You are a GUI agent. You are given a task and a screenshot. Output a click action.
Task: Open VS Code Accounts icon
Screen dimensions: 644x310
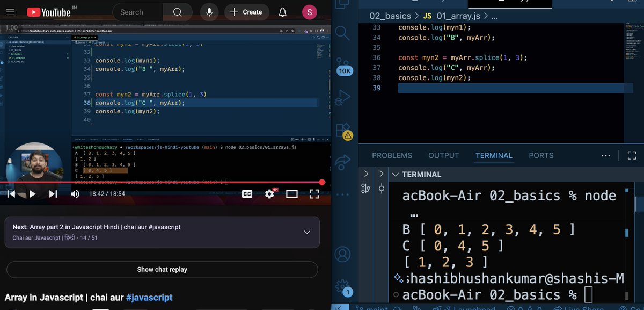point(342,254)
